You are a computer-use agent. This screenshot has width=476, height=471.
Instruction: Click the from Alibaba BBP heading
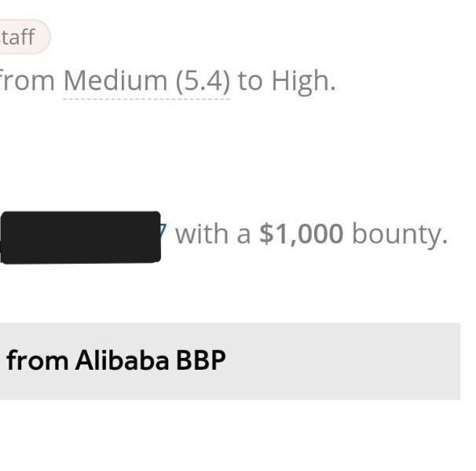[x=116, y=360]
